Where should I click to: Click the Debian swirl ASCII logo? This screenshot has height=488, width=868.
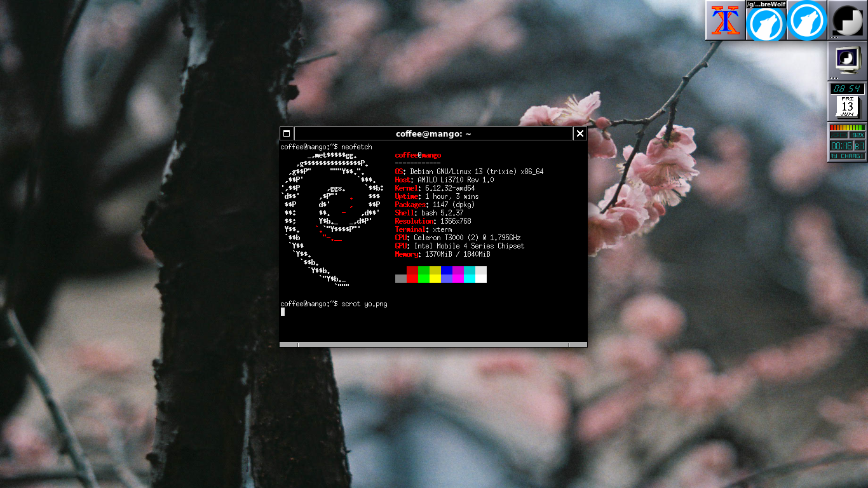tap(332, 220)
